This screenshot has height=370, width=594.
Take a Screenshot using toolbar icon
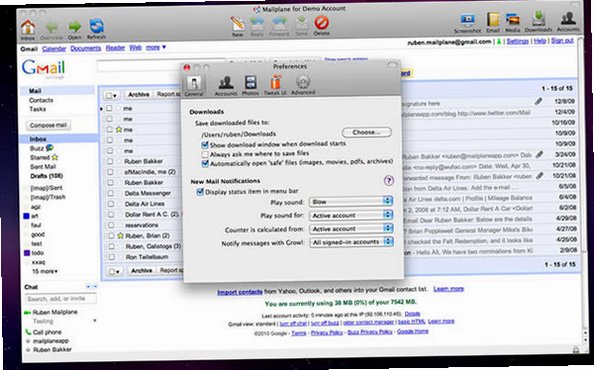(x=467, y=22)
